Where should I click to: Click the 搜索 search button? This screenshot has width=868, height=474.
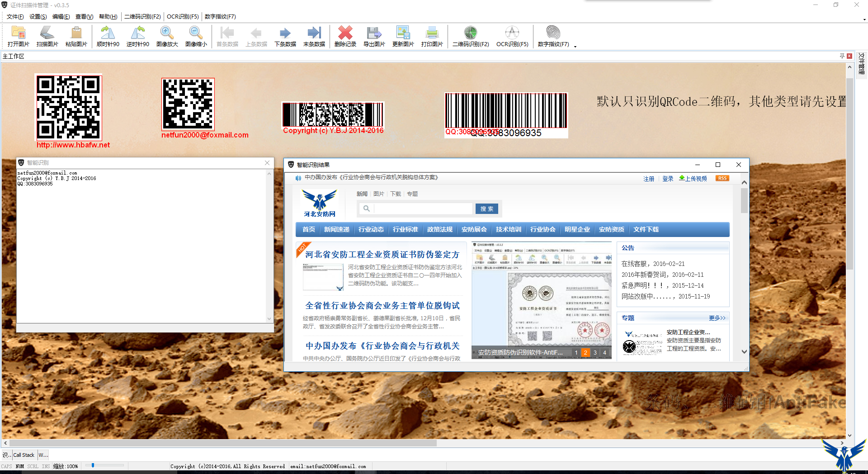(487, 209)
